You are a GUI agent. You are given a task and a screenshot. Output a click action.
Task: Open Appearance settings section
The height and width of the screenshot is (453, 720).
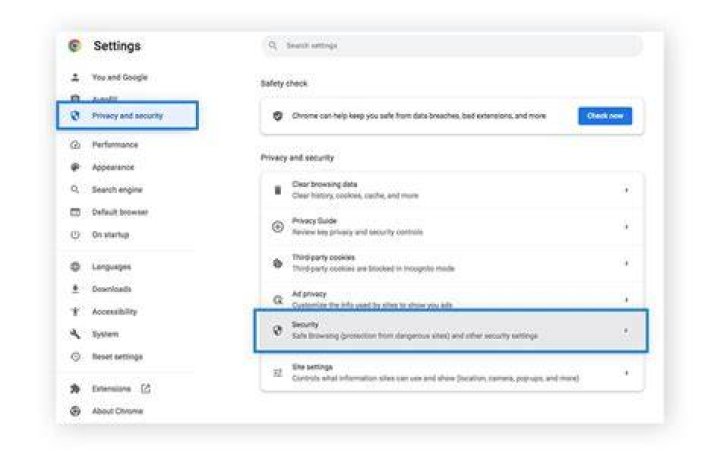pos(113,167)
